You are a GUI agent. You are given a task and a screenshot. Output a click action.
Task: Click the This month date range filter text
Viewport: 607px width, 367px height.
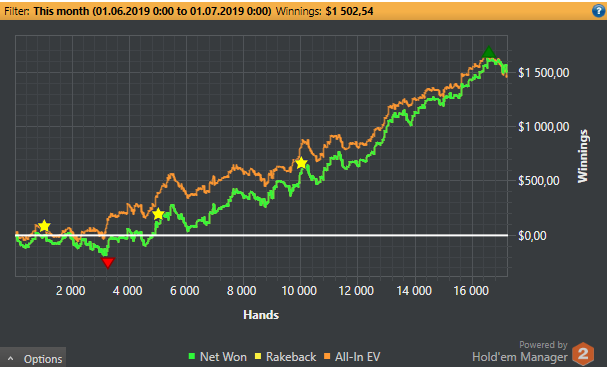tap(152, 11)
